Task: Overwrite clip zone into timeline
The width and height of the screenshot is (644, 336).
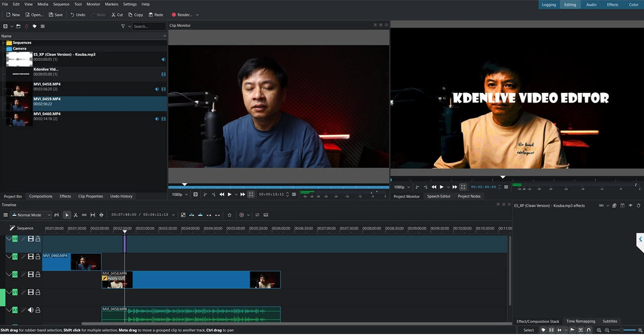Action: (200, 215)
